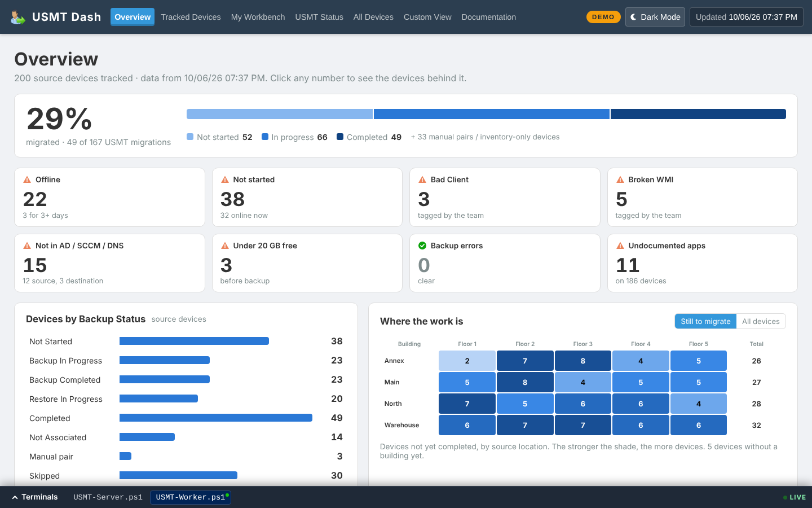Click Main Floor 2 heatmap cell
Screen dimensions: 812x508
pyautogui.click(x=525, y=382)
